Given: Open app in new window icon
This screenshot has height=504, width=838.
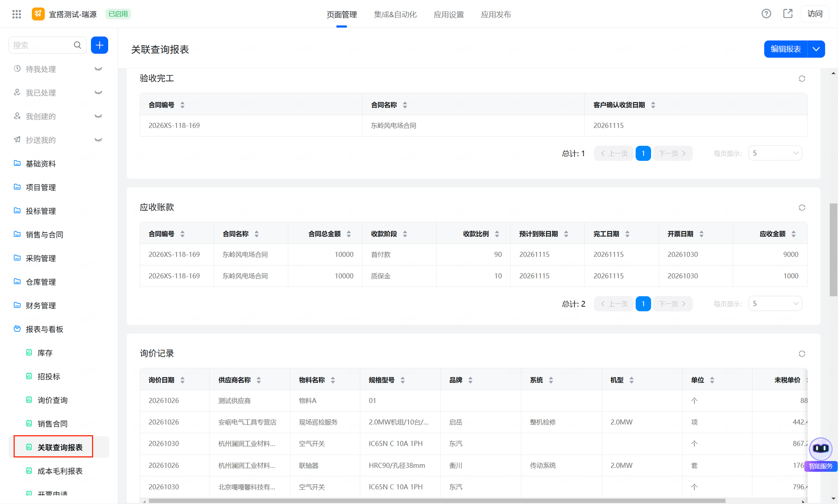Looking at the screenshot, I should coord(788,14).
